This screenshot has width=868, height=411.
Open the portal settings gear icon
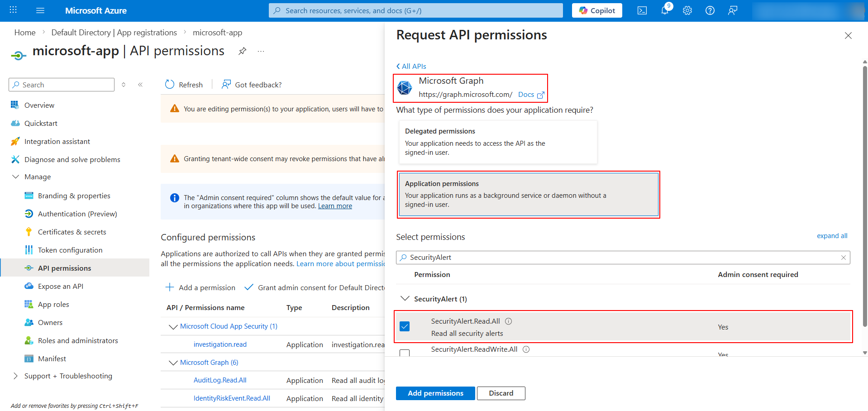pos(687,10)
